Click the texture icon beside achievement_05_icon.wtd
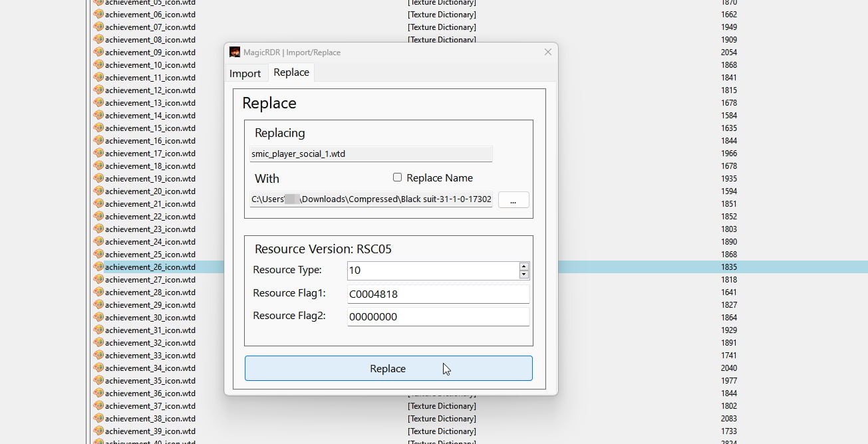The height and width of the screenshot is (444, 868). (98, 3)
